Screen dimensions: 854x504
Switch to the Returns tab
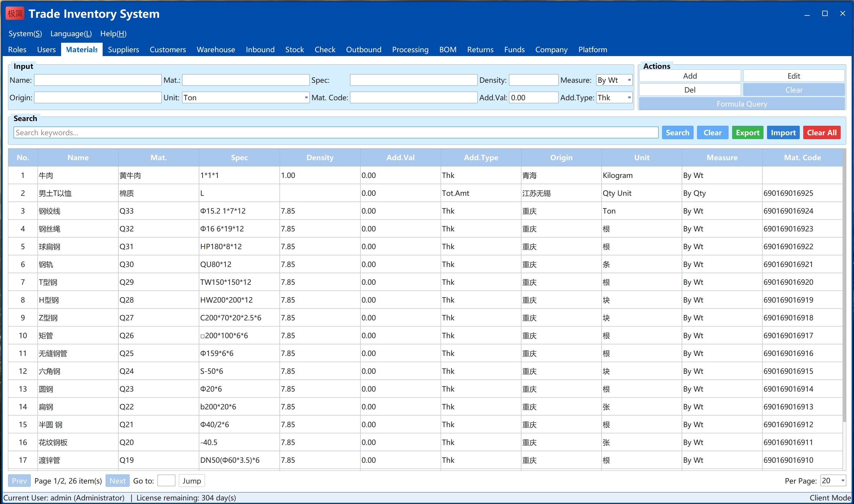tap(480, 50)
